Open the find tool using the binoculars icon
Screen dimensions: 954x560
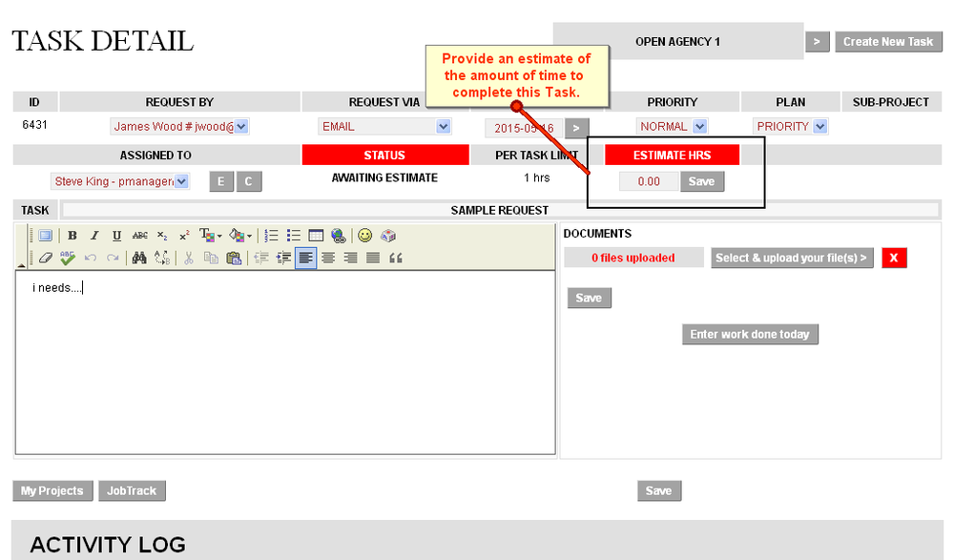click(x=138, y=258)
